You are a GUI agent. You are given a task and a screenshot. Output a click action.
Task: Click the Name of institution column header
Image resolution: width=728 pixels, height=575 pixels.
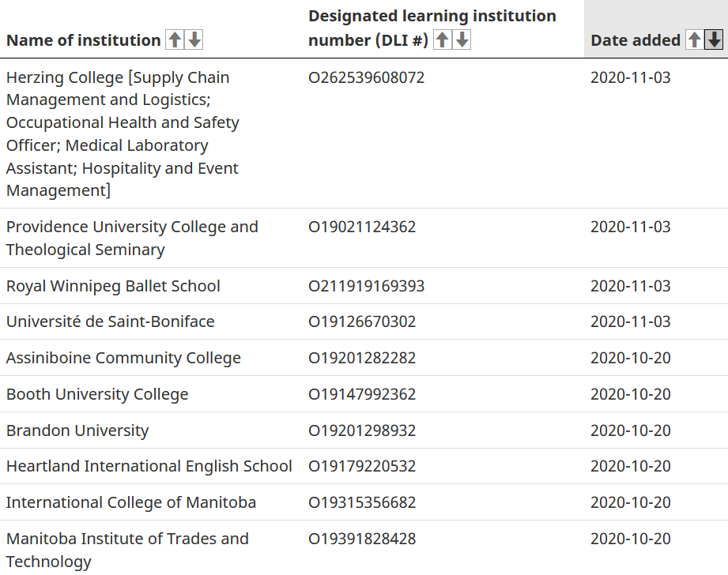[83, 40]
